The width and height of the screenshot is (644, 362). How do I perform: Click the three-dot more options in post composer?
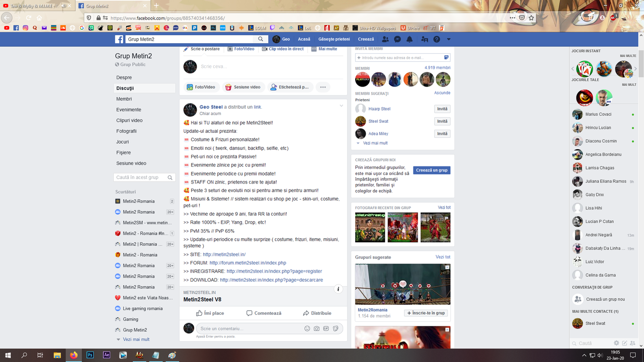coord(323,87)
